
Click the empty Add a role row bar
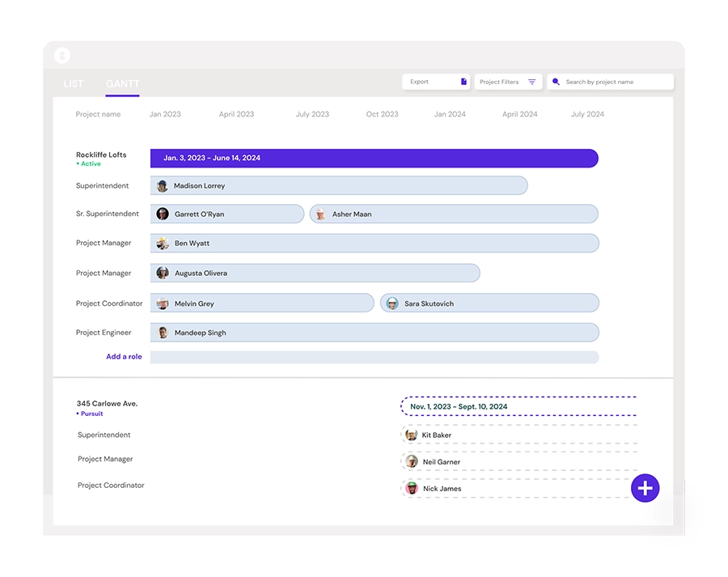click(x=374, y=357)
